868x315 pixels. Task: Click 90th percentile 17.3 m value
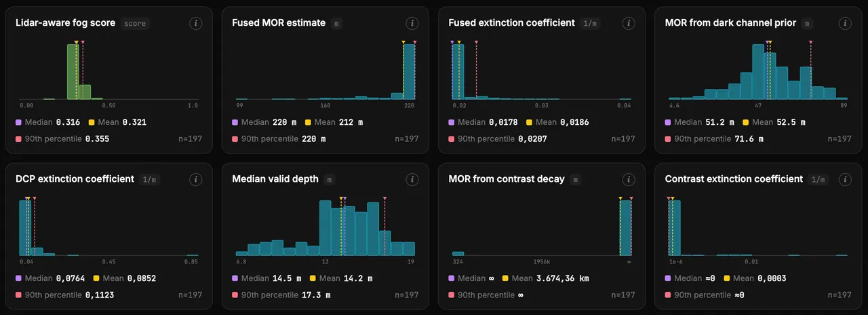pos(316,295)
